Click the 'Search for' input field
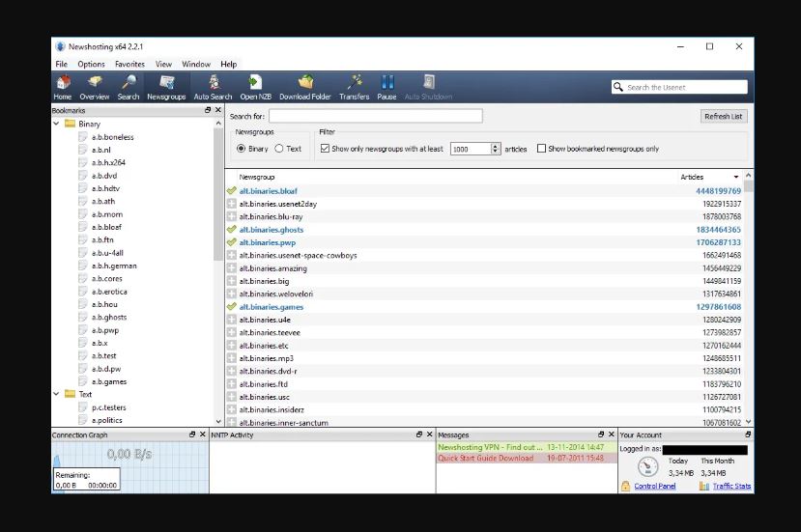Screen dimensions: 801x532 click(x=376, y=116)
